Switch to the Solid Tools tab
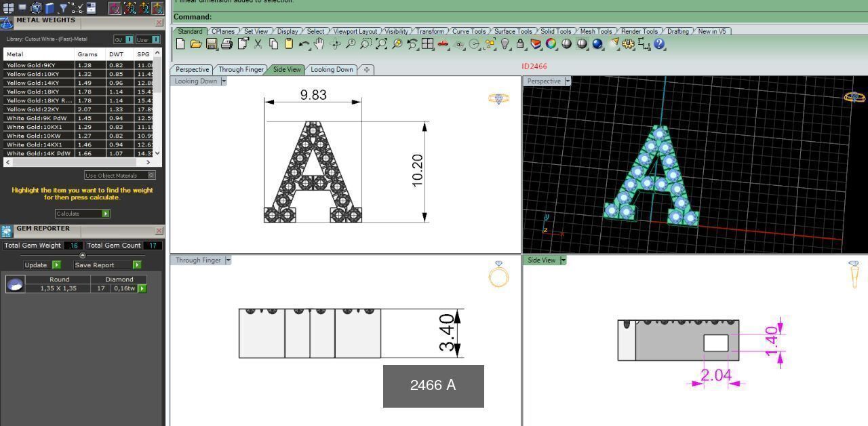868x426 pixels. (x=555, y=31)
